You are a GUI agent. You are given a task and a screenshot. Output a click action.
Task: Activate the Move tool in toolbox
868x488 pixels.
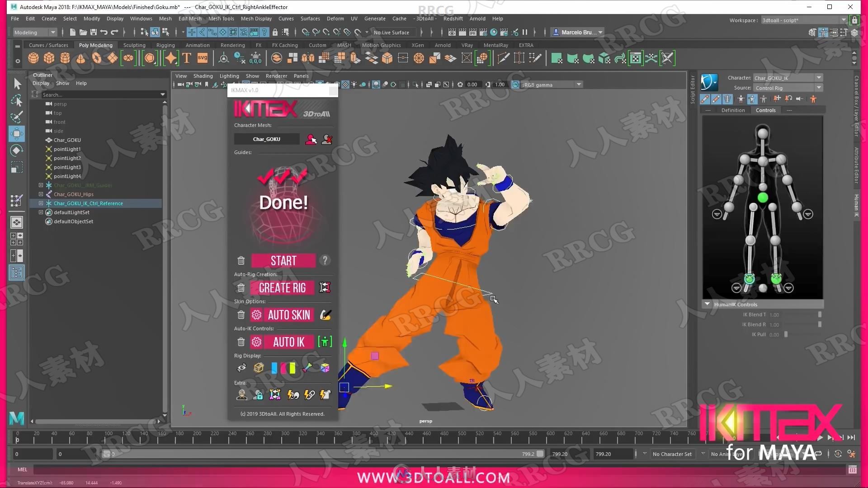17,134
